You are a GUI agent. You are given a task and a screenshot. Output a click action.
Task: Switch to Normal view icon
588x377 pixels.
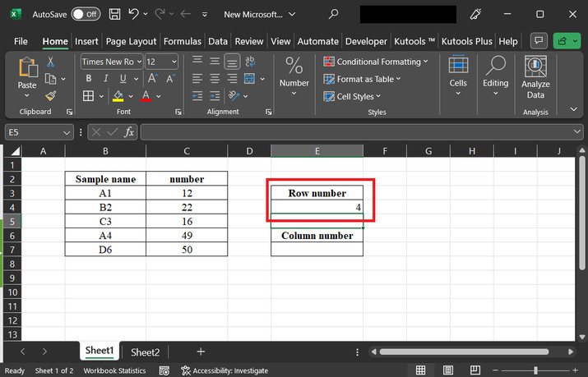click(421, 370)
